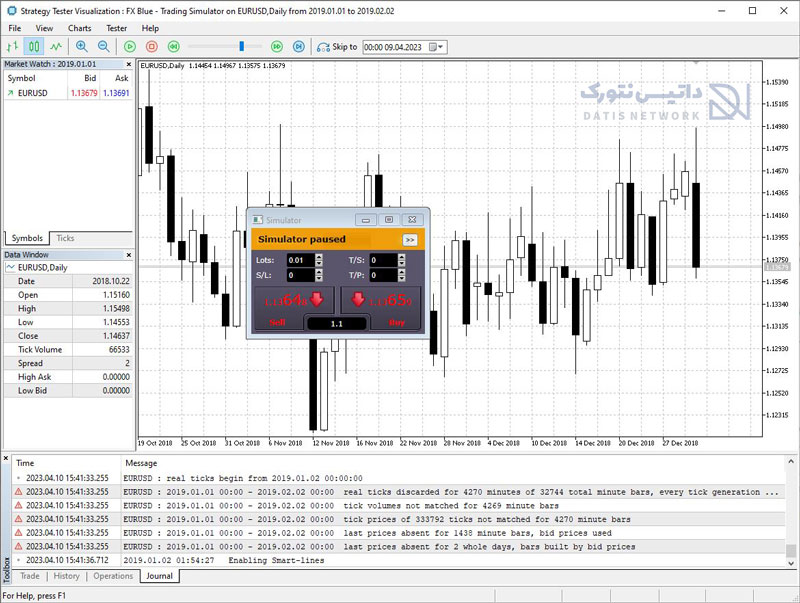
Task: Switch to the Symbols tab
Action: 27,238
